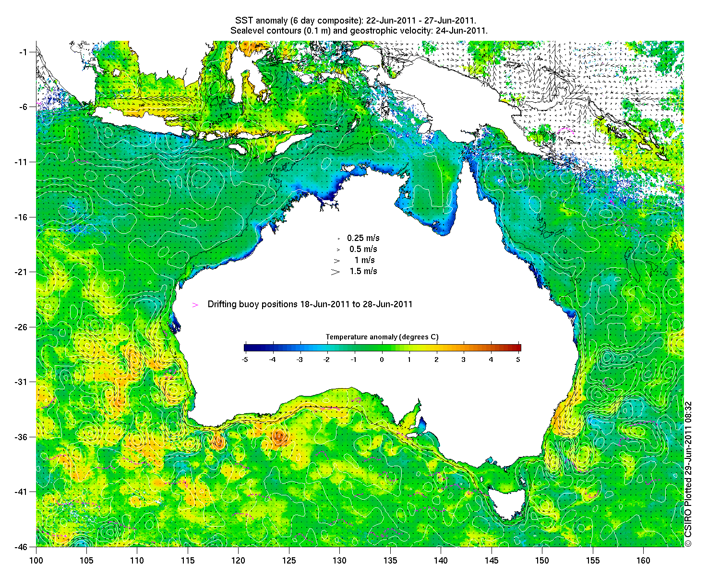Image resolution: width=720 pixels, height=588 pixels.
Task: Click the '0.25 m/s' legend label
Action: (363, 238)
